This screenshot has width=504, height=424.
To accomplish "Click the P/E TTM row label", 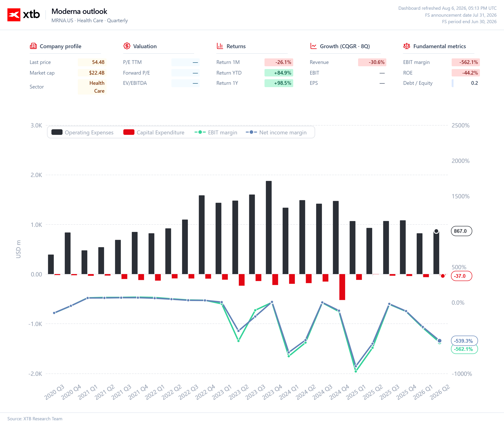I will 132,62.
